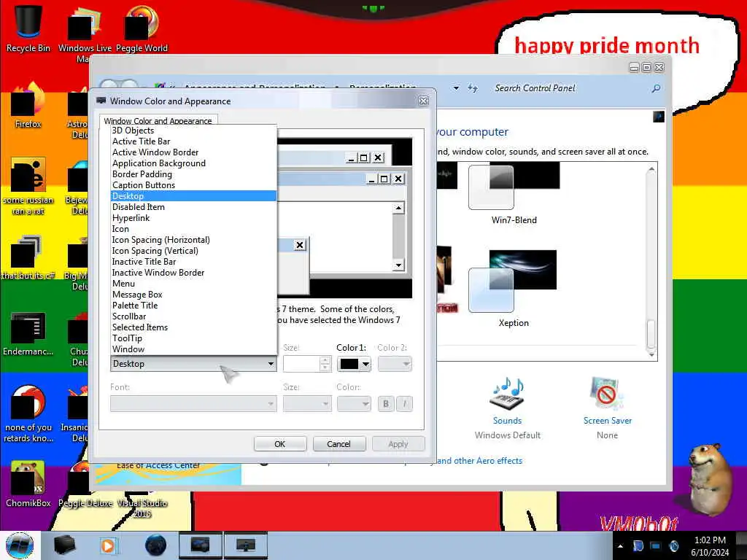This screenshot has width=747, height=560.
Task: Open the address bar history dropdown
Action: click(x=456, y=88)
